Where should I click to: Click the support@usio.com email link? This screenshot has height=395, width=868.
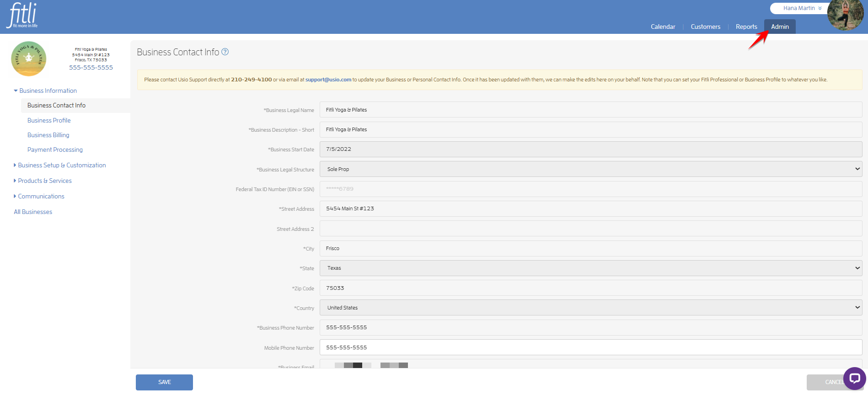pos(328,80)
